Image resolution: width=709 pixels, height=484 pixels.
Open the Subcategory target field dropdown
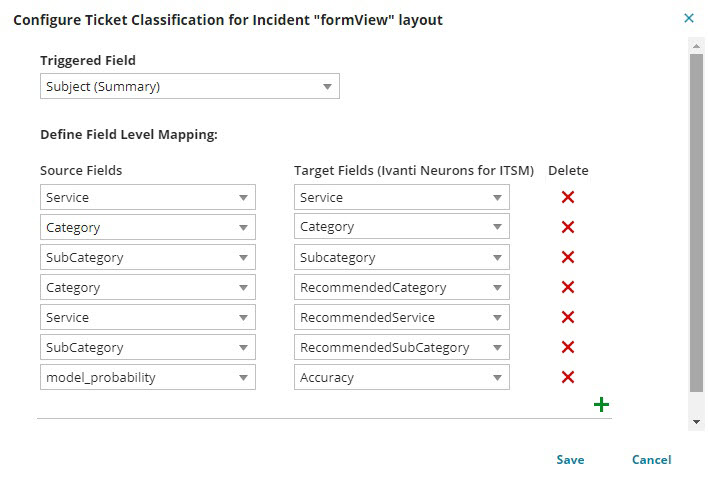pyautogui.click(x=402, y=257)
